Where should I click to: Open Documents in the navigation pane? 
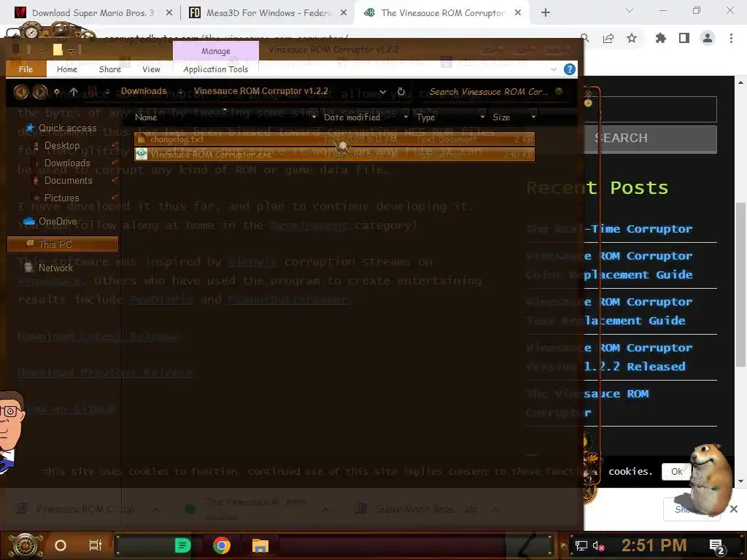pyautogui.click(x=68, y=181)
